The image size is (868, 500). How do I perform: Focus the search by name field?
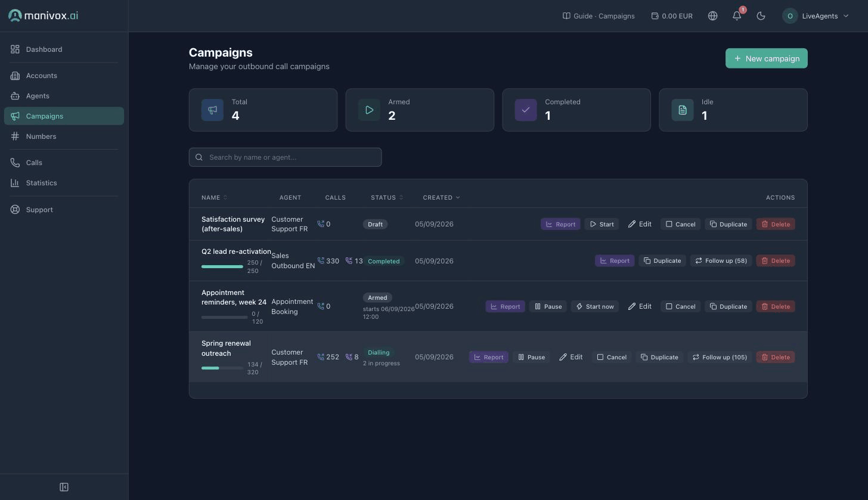(285, 157)
